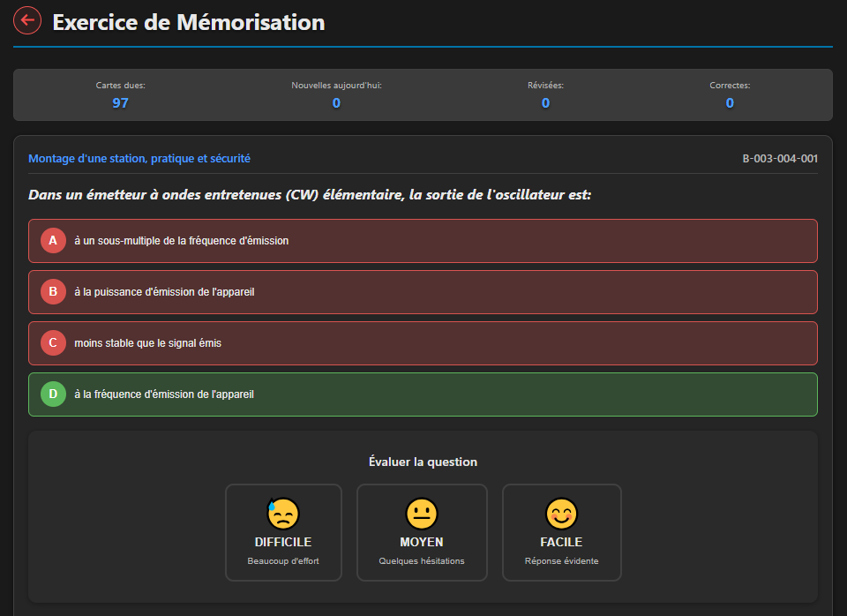
Task: Choose answer 'à la puissance d'émission de l'appareil'
Action: tap(423, 292)
